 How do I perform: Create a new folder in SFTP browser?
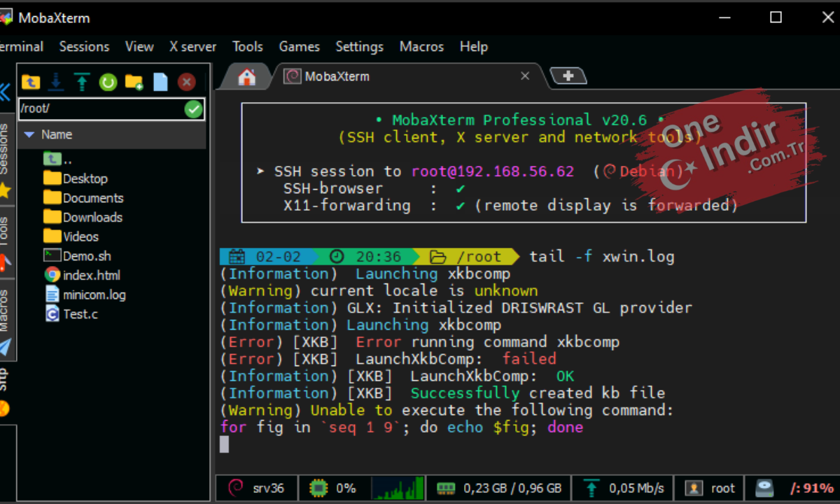(x=134, y=83)
